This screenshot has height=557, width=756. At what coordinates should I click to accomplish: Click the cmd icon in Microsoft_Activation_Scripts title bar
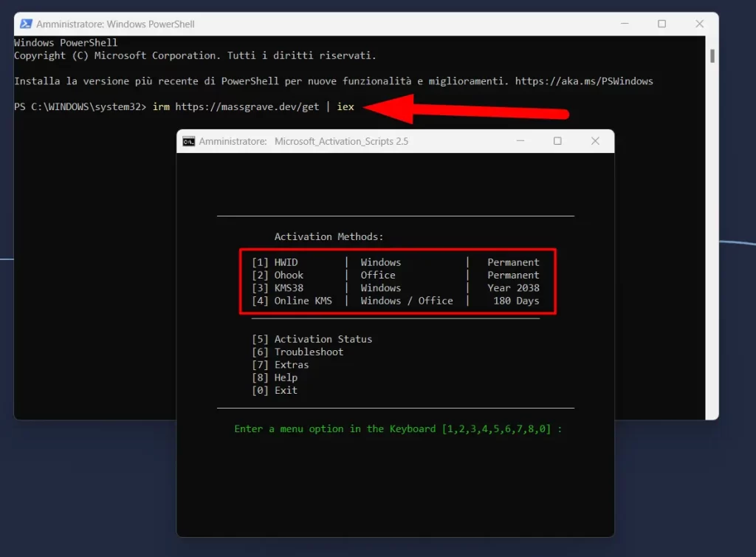pos(188,141)
